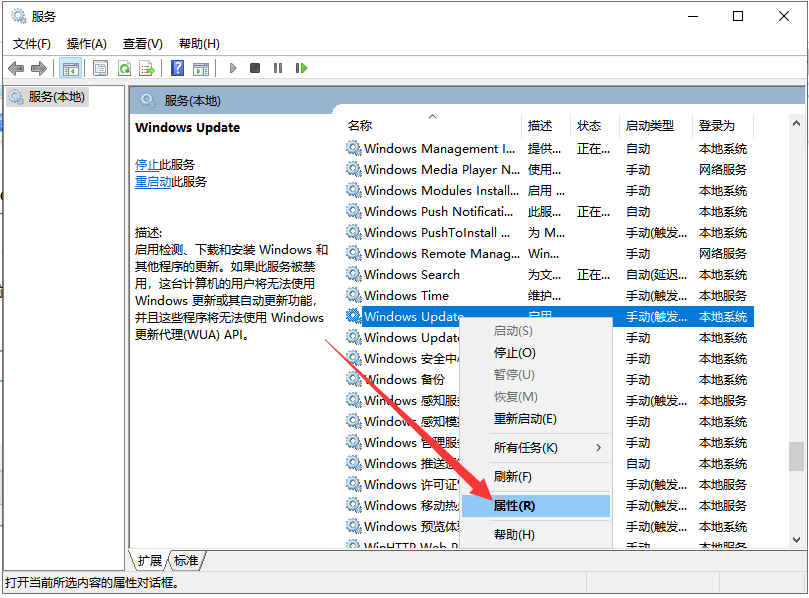Click the Stop Service square toolbar icon

(x=255, y=68)
